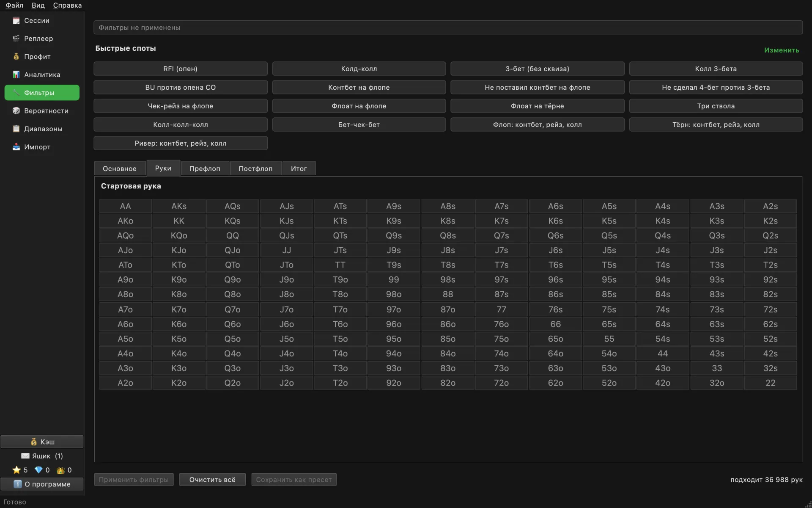Toggle the 72o hand cell
This screenshot has width=812, height=508.
pos(502,383)
